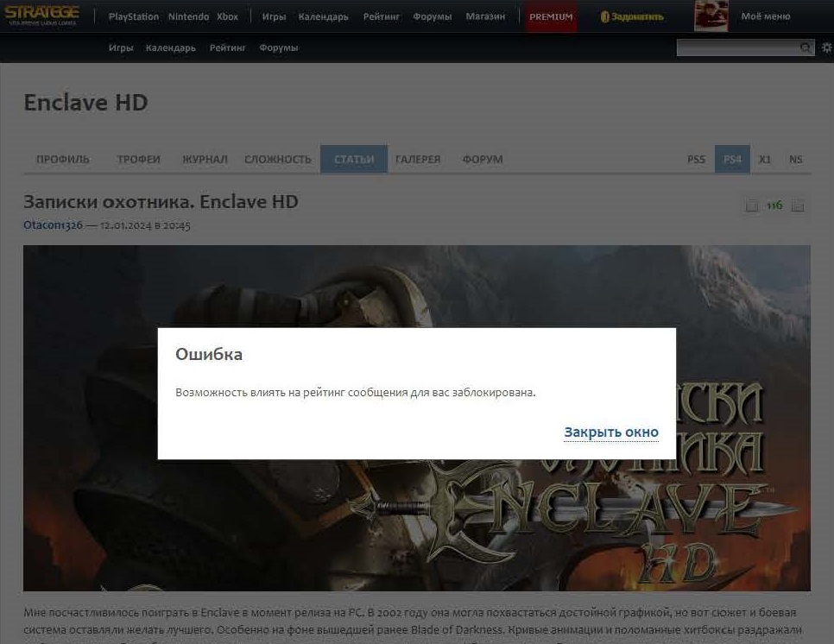Screen dimensions: 834x644
Task: Open the search magnifier icon
Action: pos(806,47)
